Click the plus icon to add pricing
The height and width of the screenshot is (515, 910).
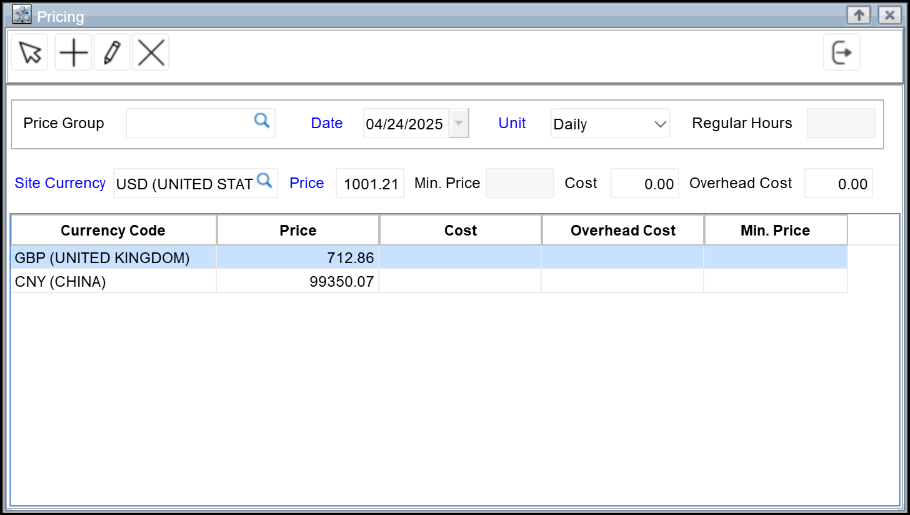(73, 53)
